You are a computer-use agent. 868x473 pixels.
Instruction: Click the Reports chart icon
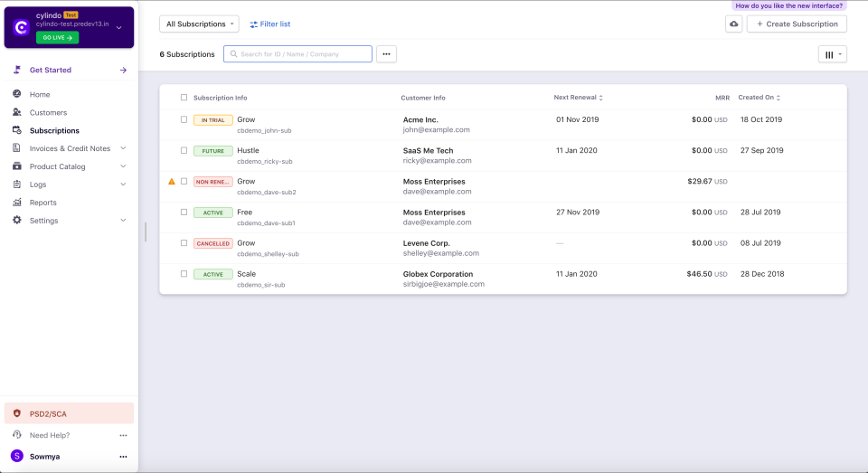click(17, 203)
